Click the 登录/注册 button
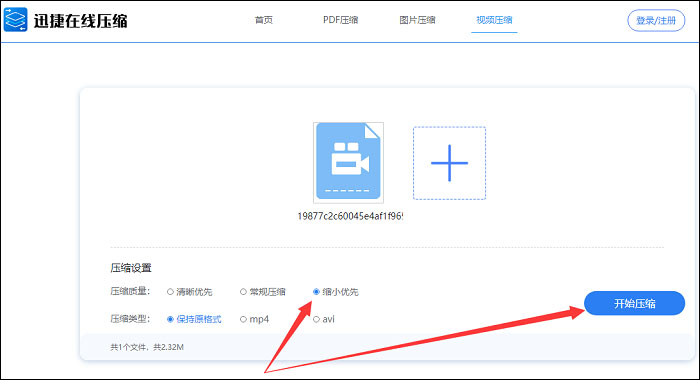This screenshot has height=380, width=700. 656,21
